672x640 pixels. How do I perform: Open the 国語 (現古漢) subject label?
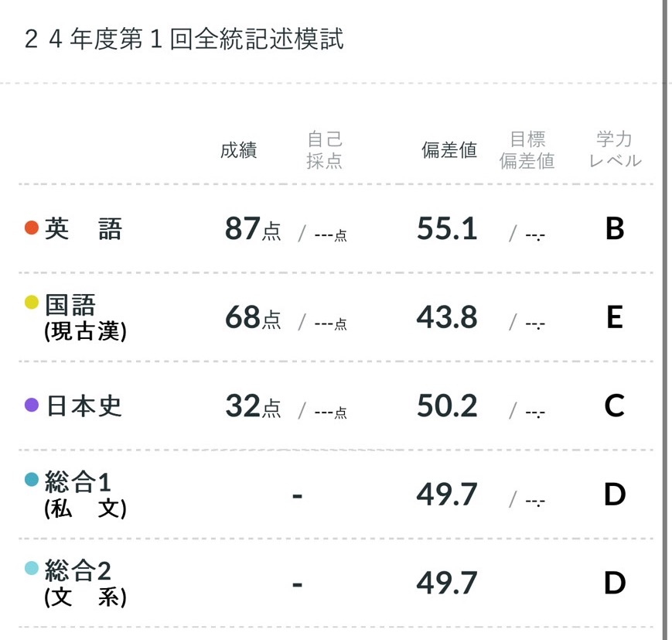[85, 317]
